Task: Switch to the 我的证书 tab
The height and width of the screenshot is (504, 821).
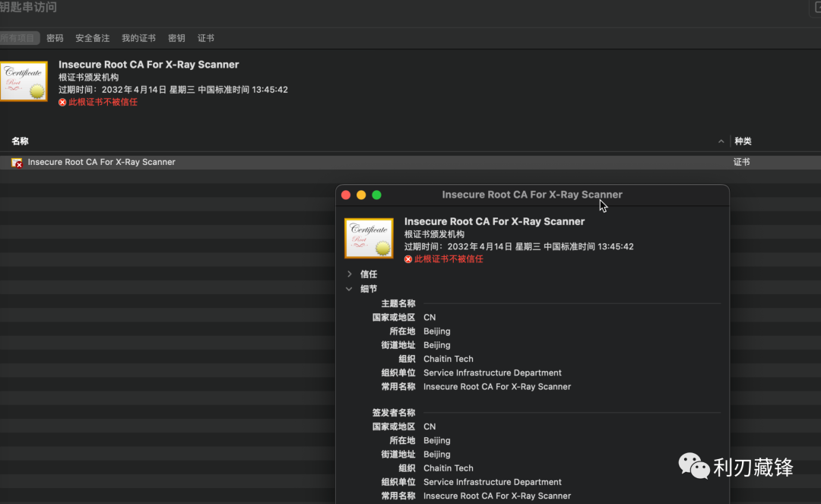Action: click(139, 38)
